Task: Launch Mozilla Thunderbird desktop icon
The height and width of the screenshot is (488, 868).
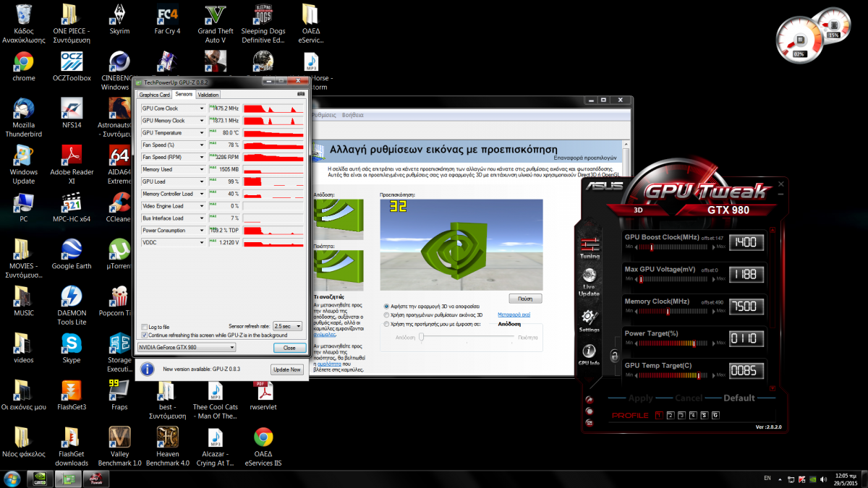Action: click(23, 118)
